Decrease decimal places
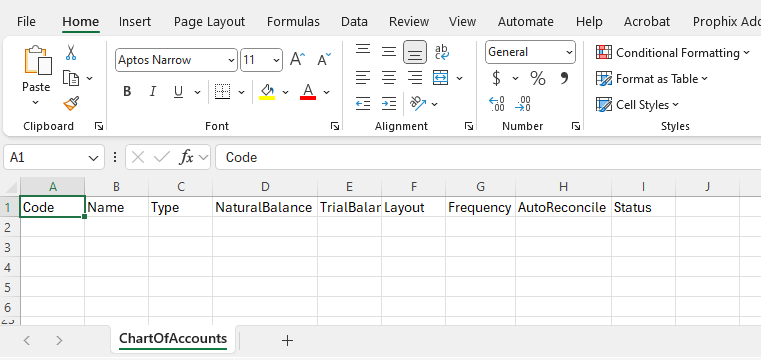This screenshot has width=761, height=360. pos(523,103)
